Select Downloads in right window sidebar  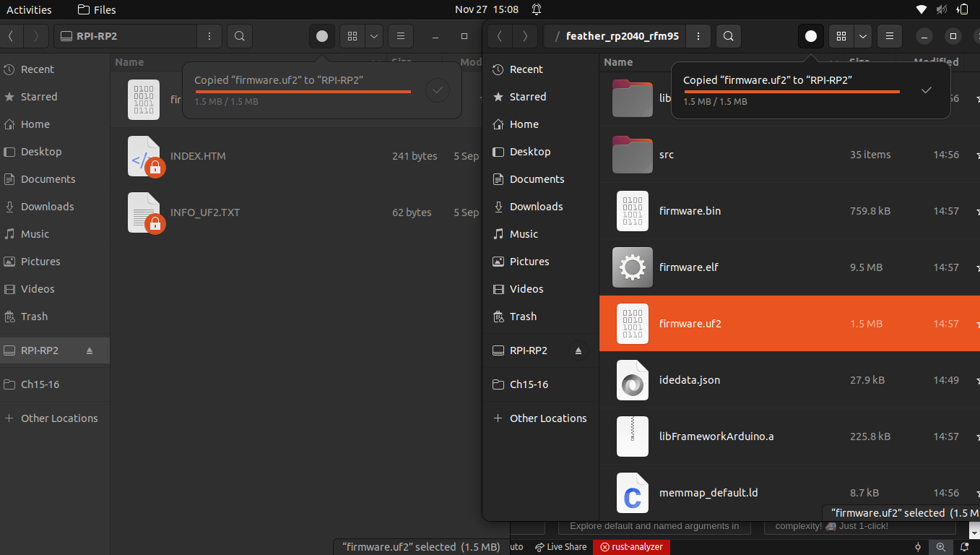[536, 207]
